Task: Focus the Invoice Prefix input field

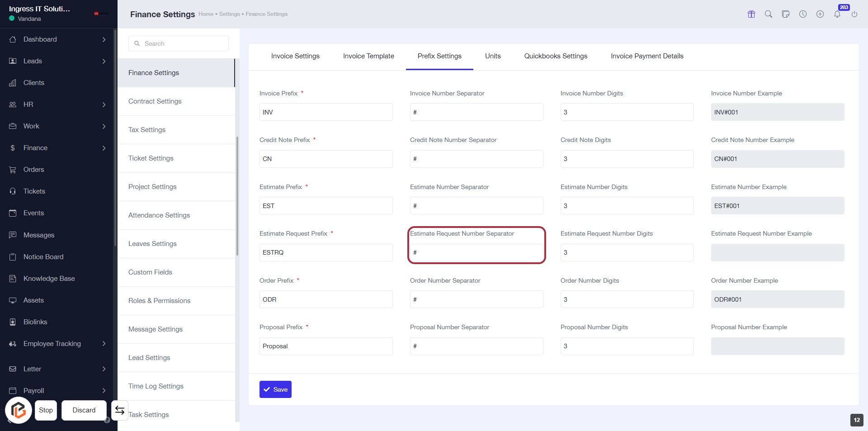Action: pyautogui.click(x=326, y=112)
